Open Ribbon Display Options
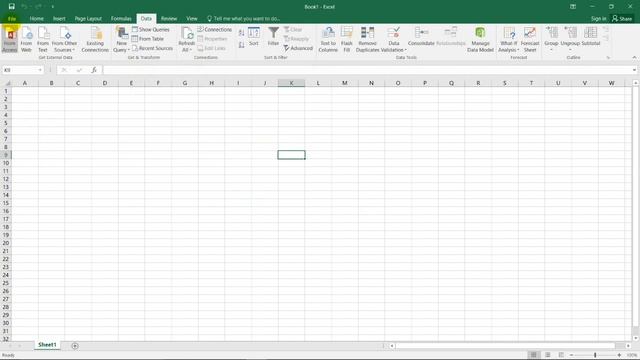Viewport: 640px width, 360px height. (x=573, y=7)
